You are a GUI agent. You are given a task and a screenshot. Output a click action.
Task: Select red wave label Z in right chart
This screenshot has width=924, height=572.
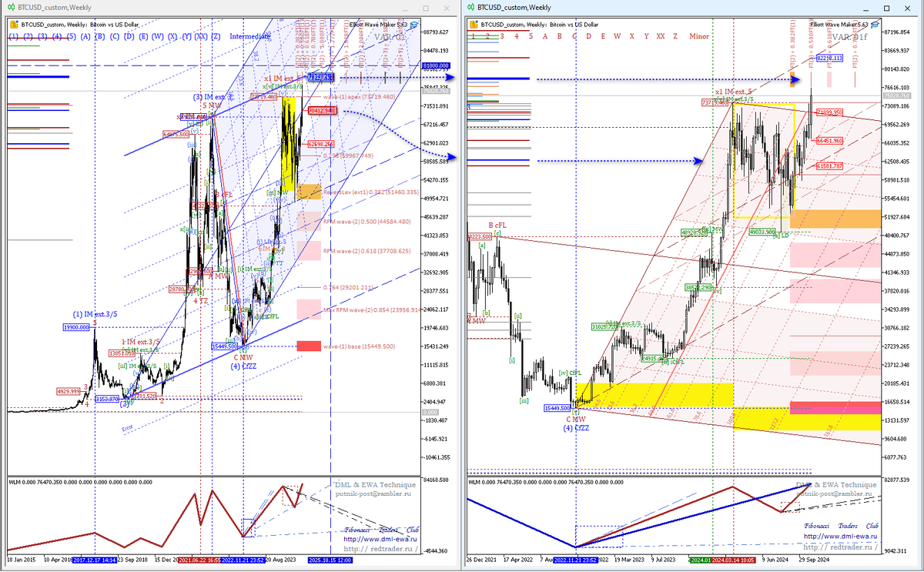[x=675, y=36]
